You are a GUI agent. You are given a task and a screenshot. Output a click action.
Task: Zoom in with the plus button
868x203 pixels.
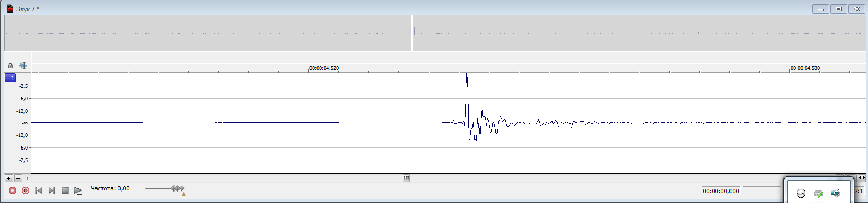(9, 178)
